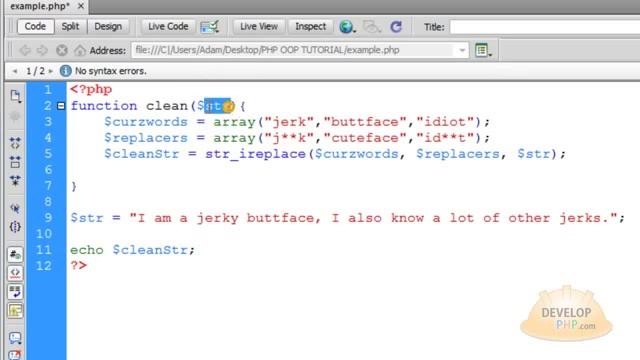Enable Inspect mode

click(311, 27)
